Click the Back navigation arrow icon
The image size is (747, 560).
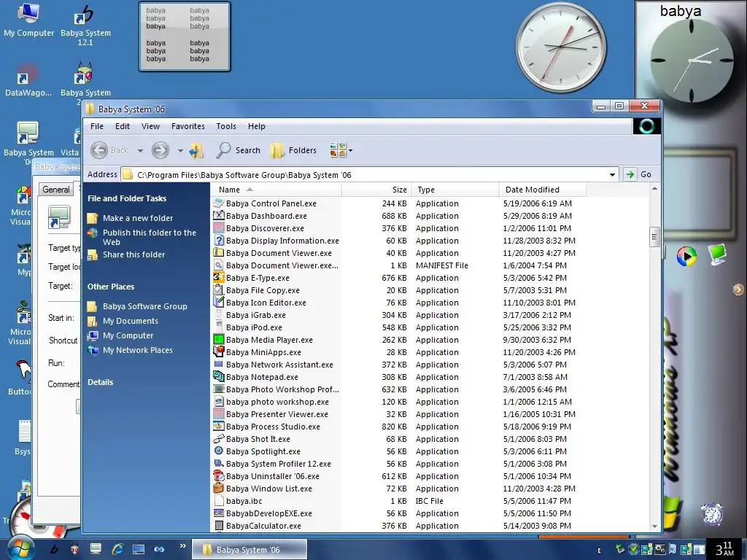click(x=99, y=150)
